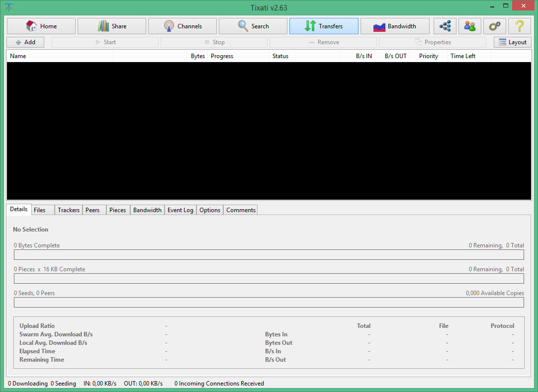
Task: Click the Bytes Complete progress bar
Action: pos(269,255)
